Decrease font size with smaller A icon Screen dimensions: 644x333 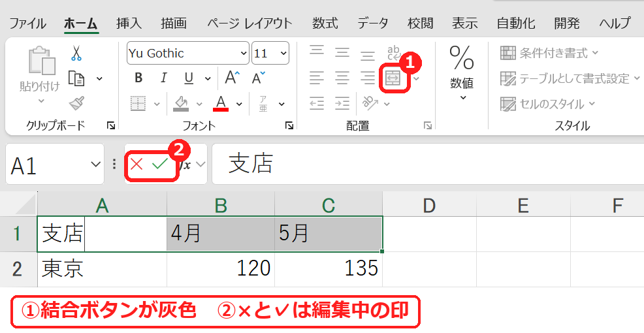click(259, 77)
